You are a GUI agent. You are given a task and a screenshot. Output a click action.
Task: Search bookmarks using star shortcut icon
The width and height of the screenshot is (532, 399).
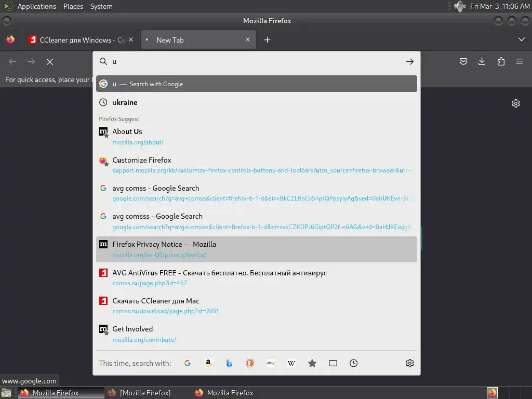(312, 363)
